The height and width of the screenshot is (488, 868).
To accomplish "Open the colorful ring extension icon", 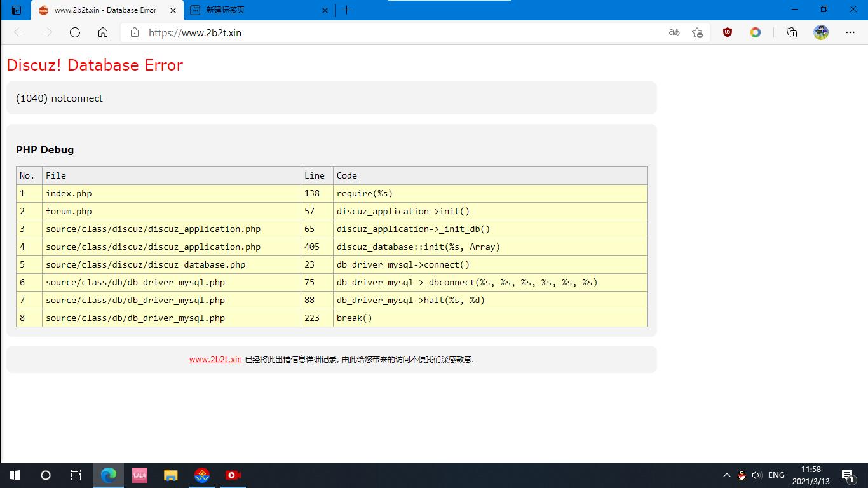I will click(x=756, y=32).
